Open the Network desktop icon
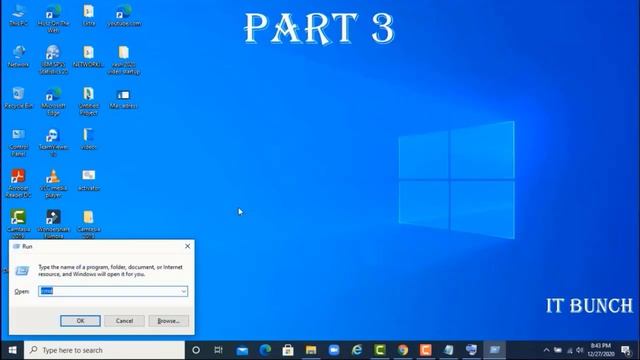The image size is (640, 360). click(x=18, y=56)
